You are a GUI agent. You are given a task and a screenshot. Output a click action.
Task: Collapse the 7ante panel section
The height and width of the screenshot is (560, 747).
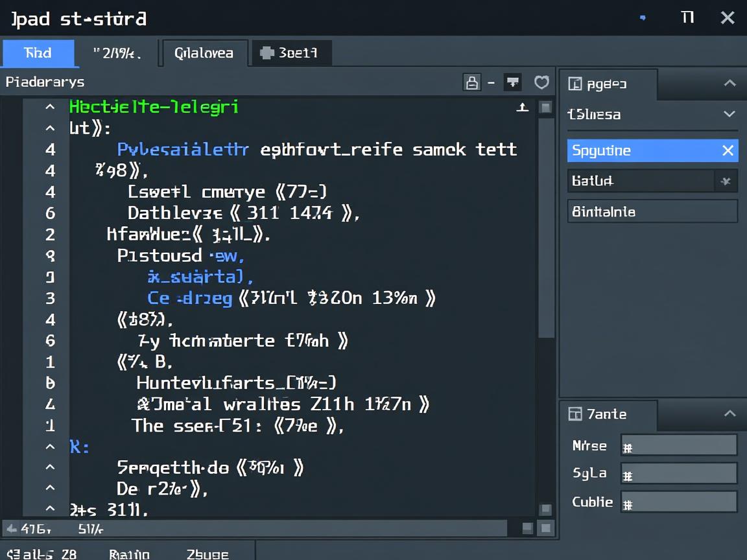coord(729,414)
